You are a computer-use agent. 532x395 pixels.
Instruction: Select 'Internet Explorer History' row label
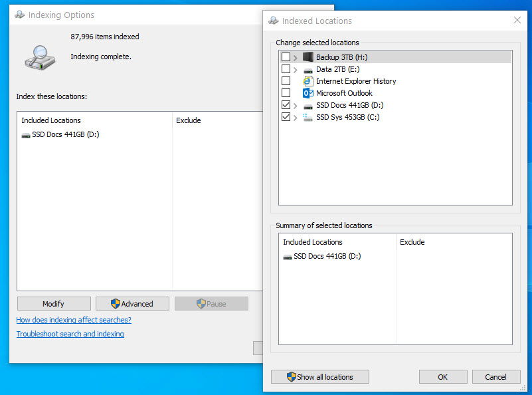356,81
